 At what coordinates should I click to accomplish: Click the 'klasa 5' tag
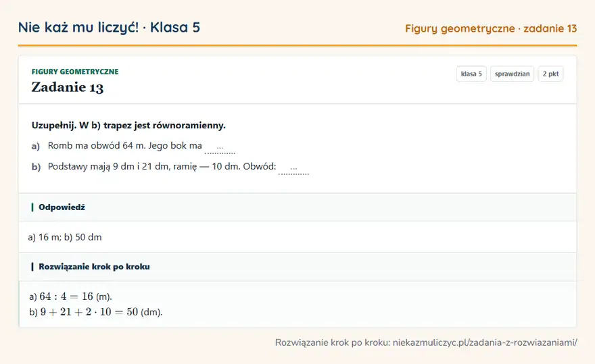(x=471, y=74)
